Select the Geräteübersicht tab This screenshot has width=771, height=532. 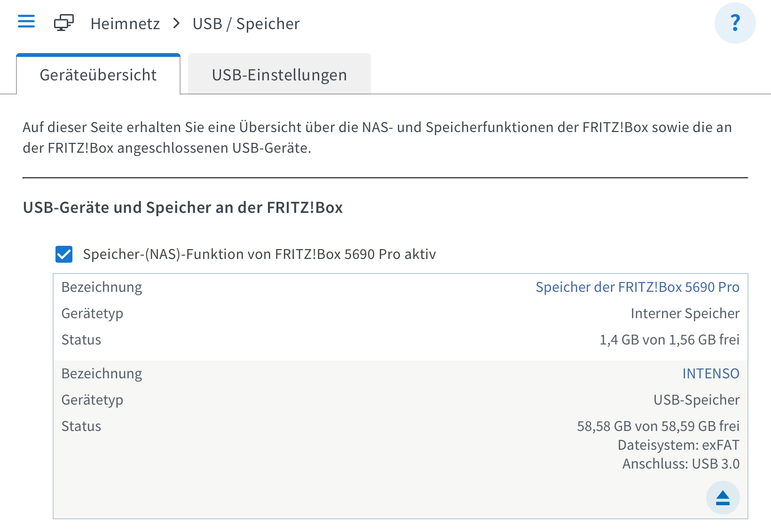coord(98,75)
